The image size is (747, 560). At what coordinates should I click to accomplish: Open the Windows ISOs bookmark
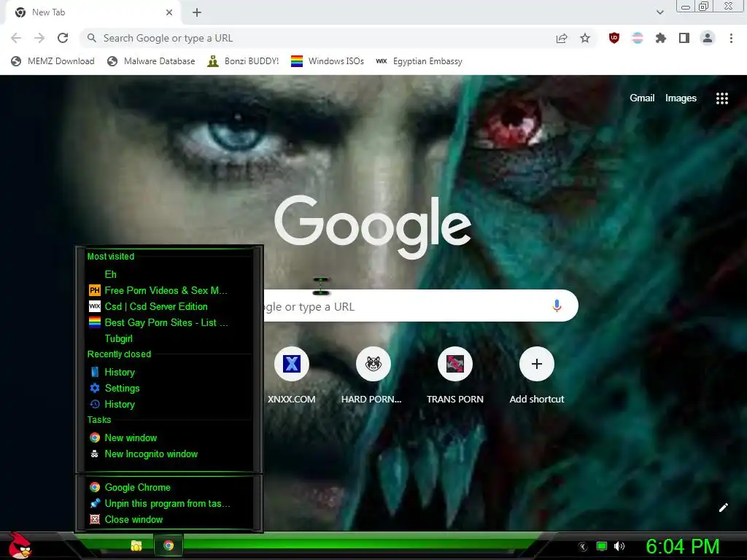point(328,61)
